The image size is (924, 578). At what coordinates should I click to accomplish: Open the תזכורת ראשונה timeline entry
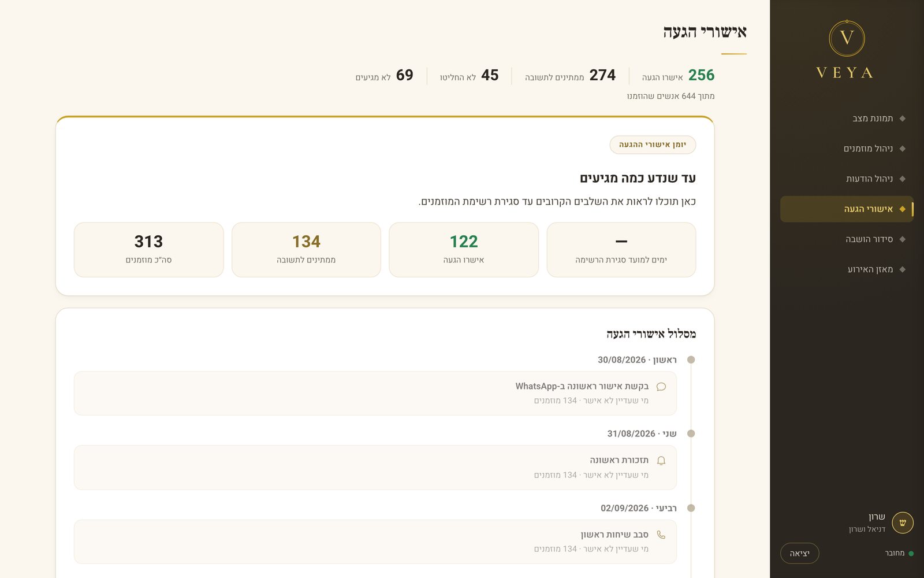tap(375, 468)
